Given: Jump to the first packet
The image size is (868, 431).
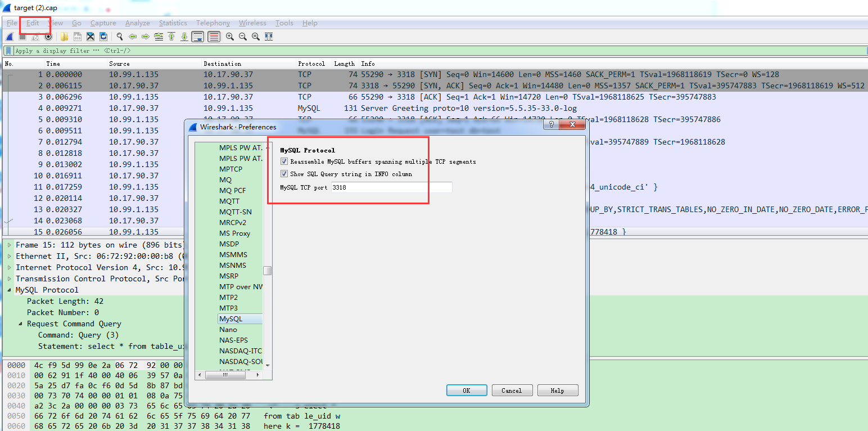Looking at the screenshot, I should pos(171,37).
